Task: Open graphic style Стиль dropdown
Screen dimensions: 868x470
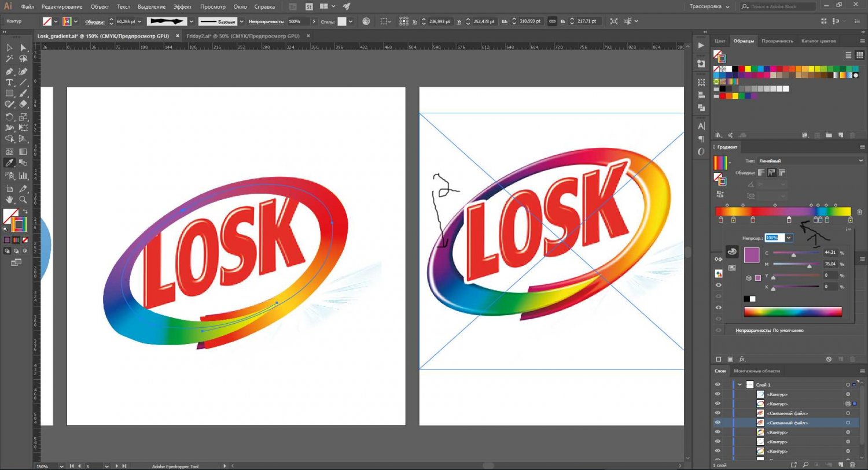Action: 351,21
